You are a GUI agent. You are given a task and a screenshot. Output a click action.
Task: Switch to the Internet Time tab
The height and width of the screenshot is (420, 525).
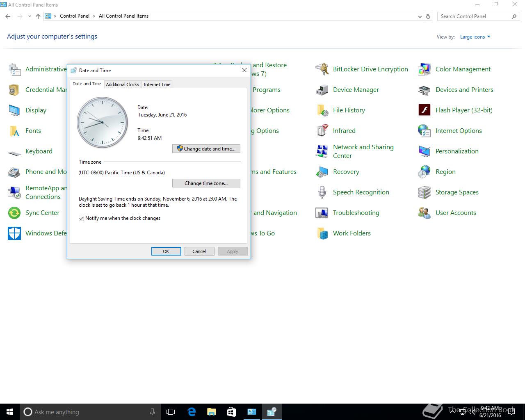click(157, 84)
